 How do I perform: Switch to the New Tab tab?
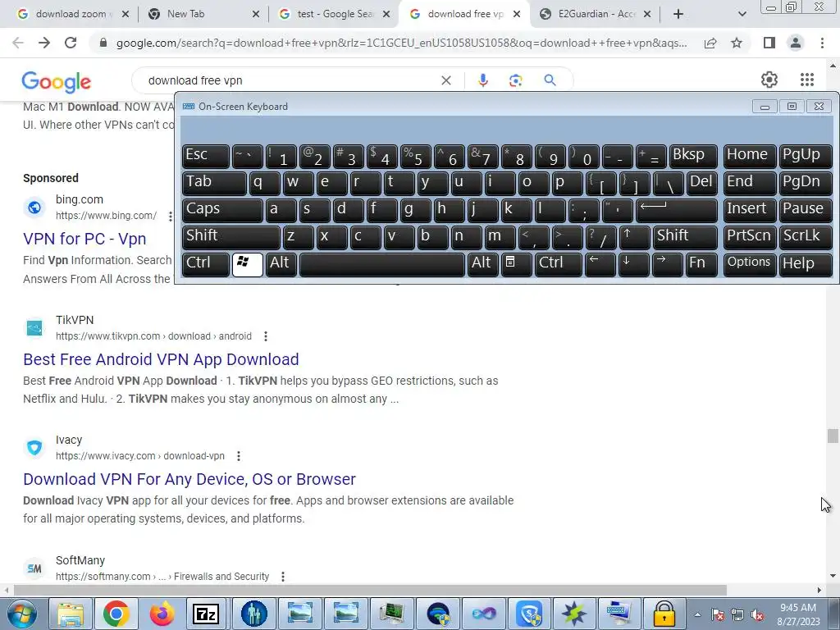(203, 14)
